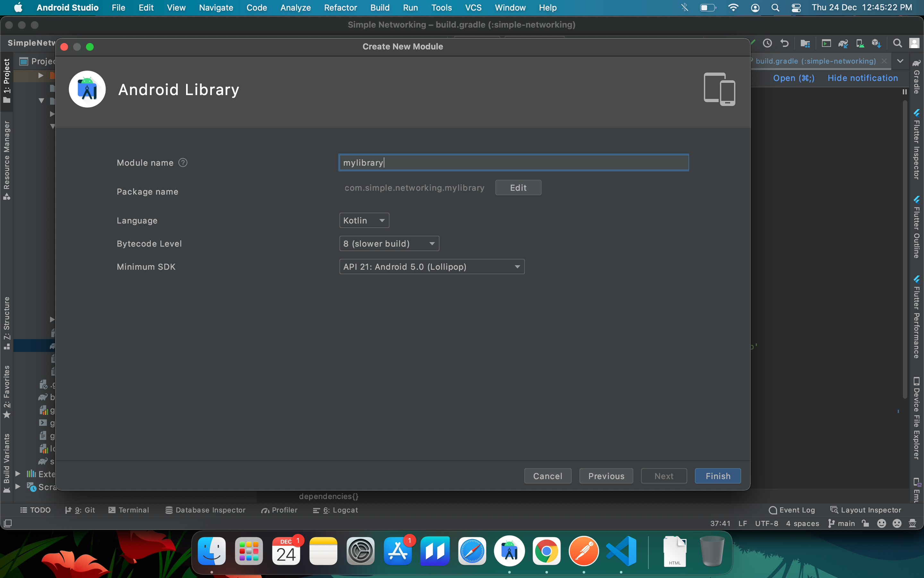Open the Logcat tool window tab

pyautogui.click(x=335, y=510)
